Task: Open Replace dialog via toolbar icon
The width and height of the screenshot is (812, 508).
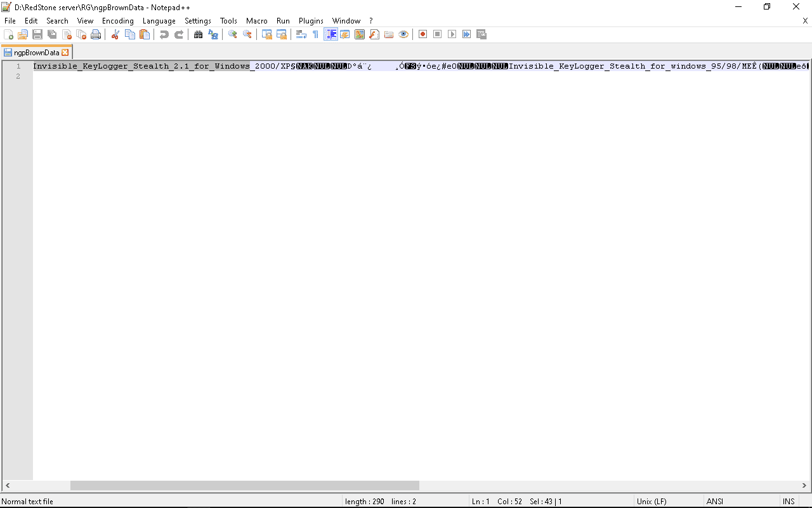Action: 213,34
